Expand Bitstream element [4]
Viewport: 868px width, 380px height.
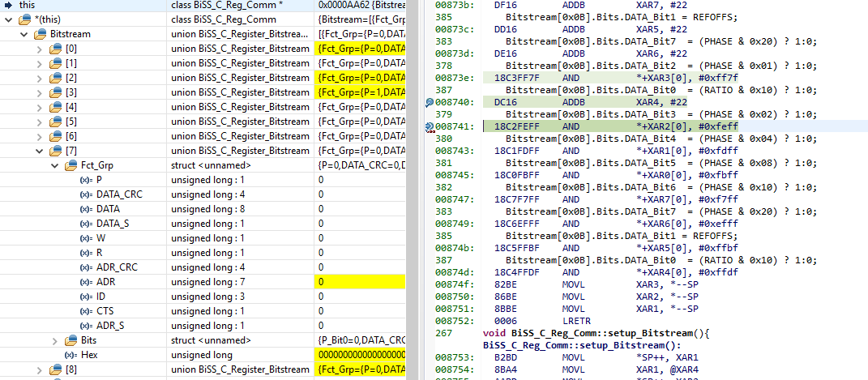pos(40,107)
